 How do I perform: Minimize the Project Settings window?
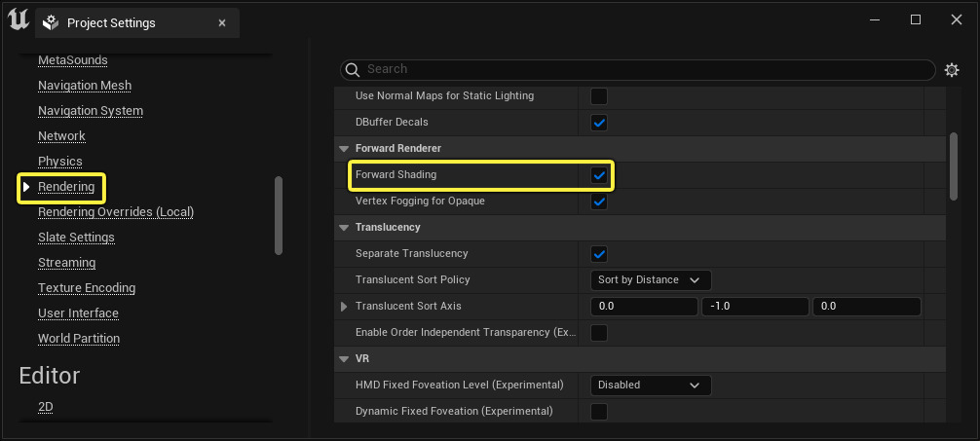(871, 19)
